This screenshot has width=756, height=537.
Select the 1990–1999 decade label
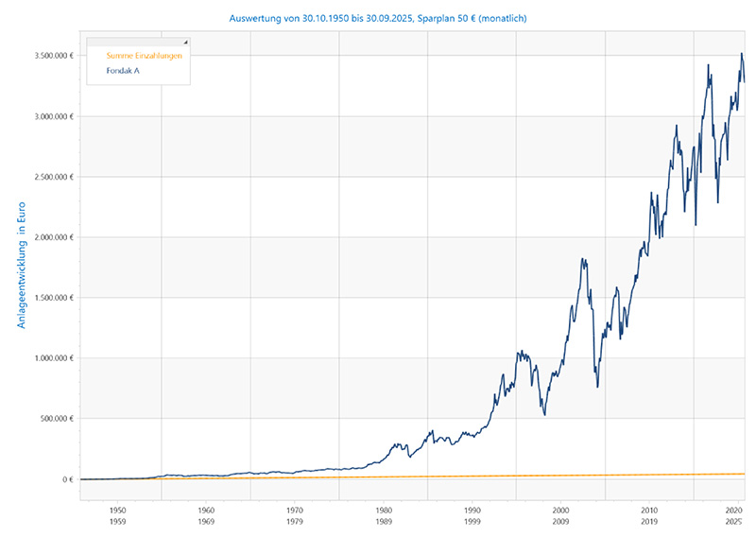coord(472,513)
